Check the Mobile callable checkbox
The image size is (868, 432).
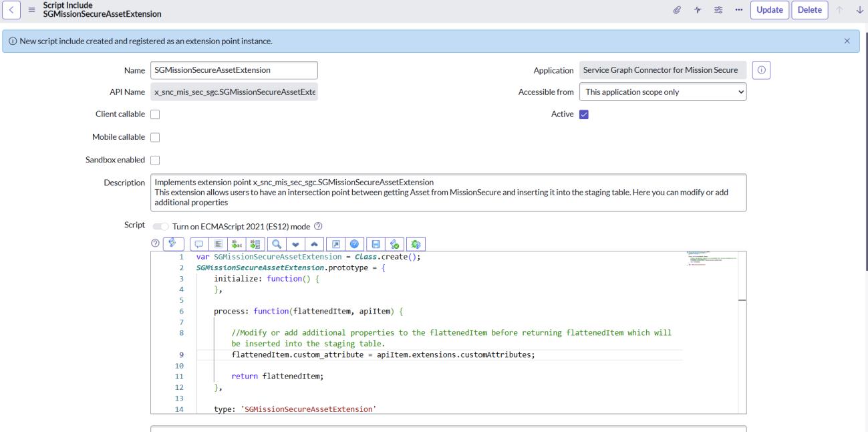(x=155, y=137)
